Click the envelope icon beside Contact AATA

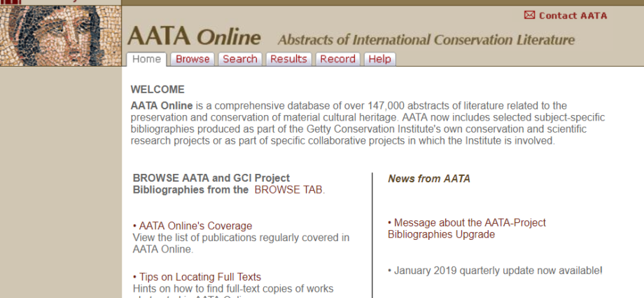529,15
